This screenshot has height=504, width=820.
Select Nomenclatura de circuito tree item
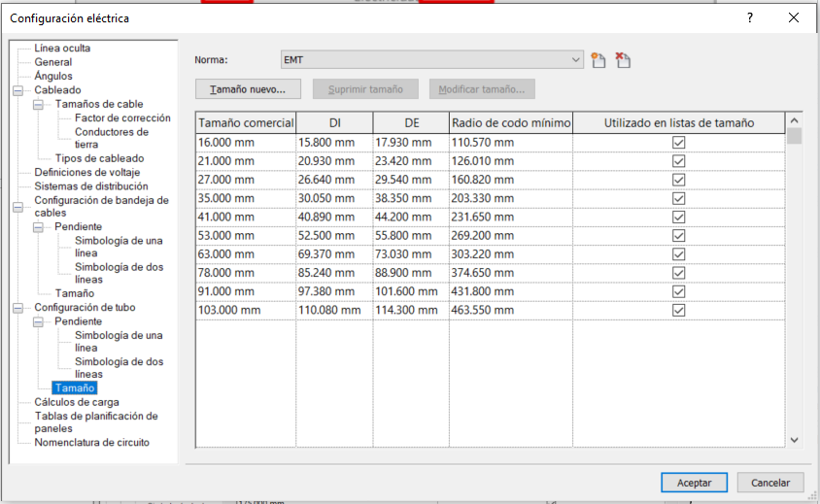tap(91, 443)
